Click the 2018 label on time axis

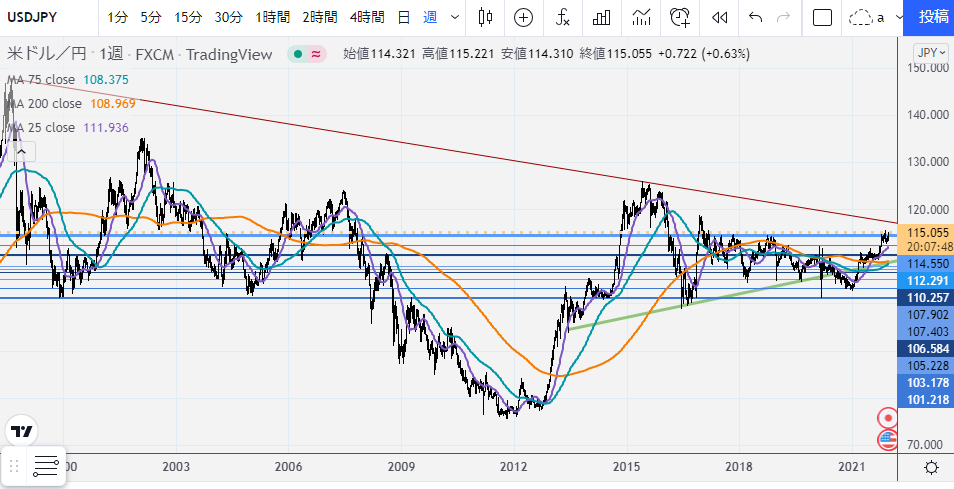[x=739, y=467]
